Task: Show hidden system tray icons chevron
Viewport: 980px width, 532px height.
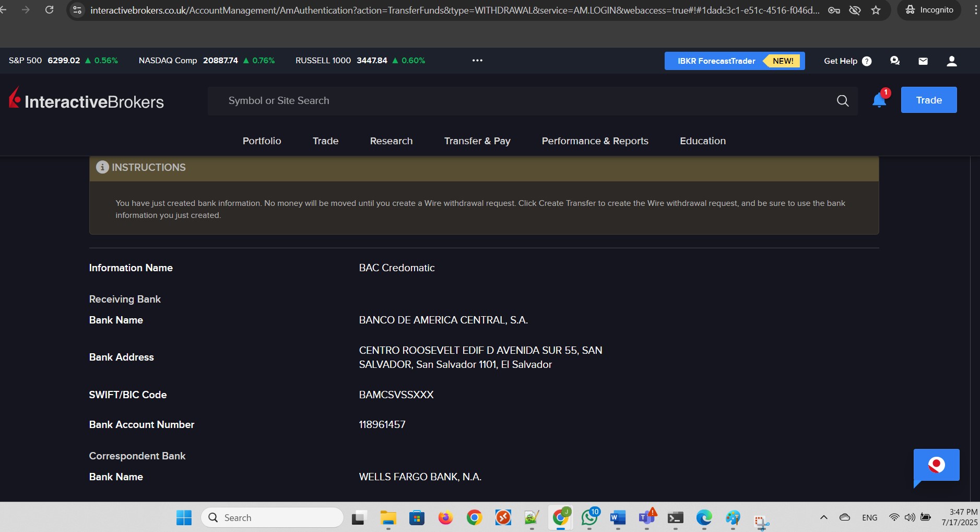Action: [824, 517]
